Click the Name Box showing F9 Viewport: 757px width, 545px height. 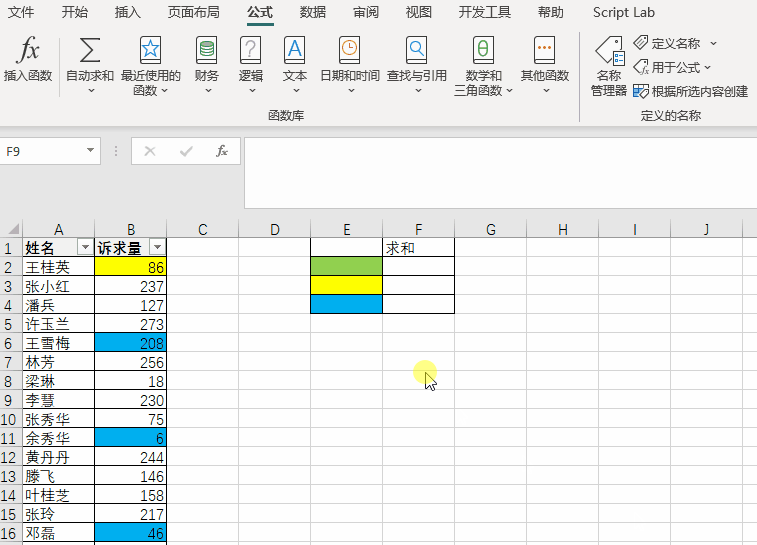tap(50, 151)
